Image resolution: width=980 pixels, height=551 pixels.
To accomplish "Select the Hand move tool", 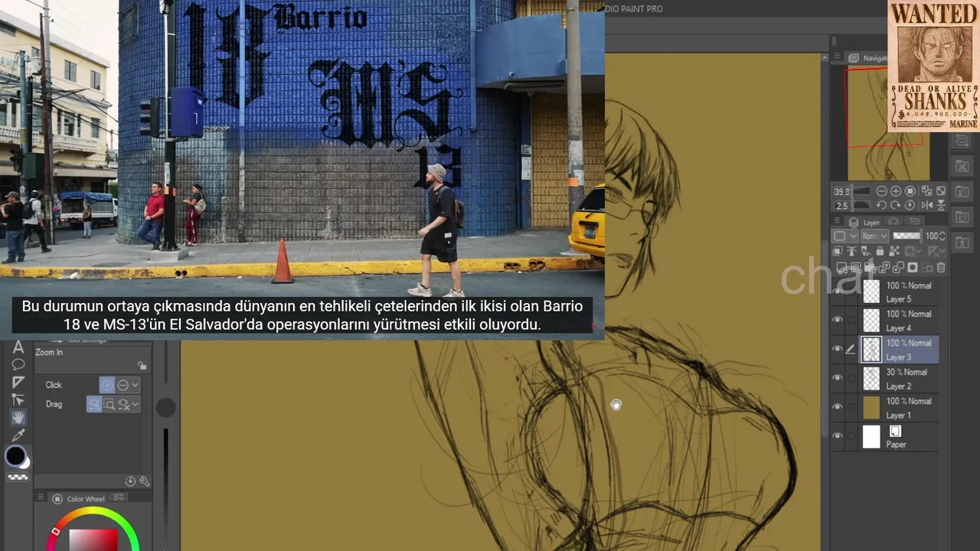I will click(x=18, y=417).
